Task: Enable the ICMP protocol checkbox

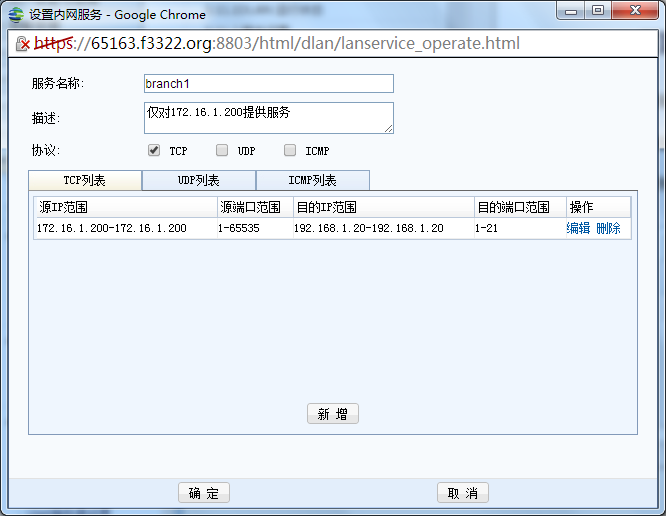Action: [x=290, y=150]
